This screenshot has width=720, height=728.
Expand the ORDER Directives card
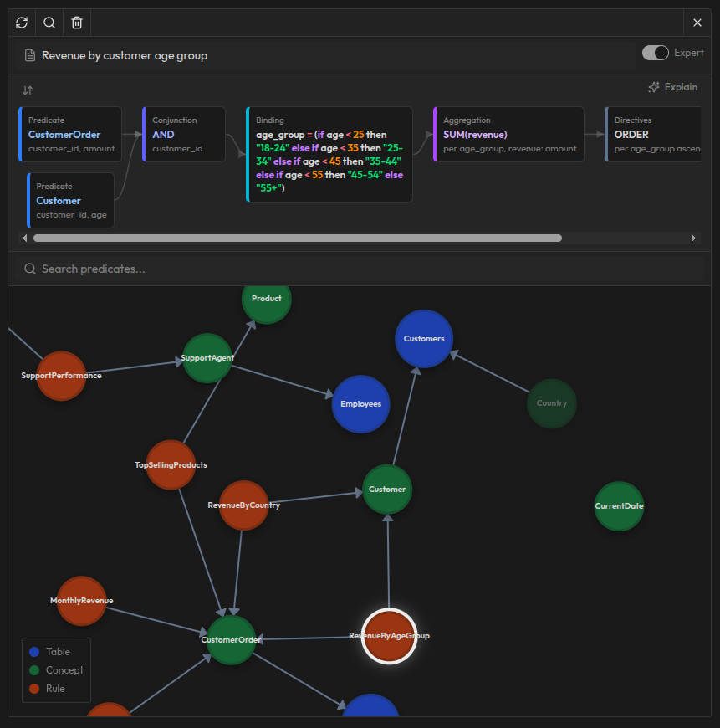click(x=660, y=134)
